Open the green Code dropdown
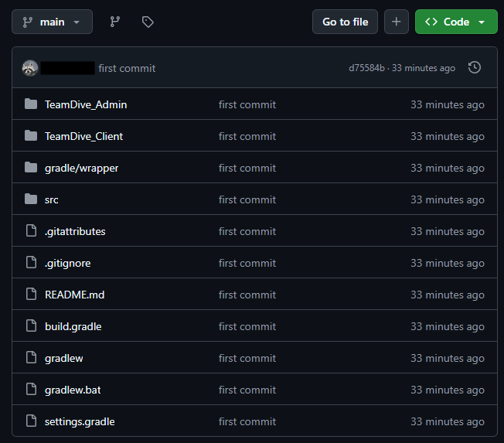This screenshot has height=443, width=504. point(456,22)
